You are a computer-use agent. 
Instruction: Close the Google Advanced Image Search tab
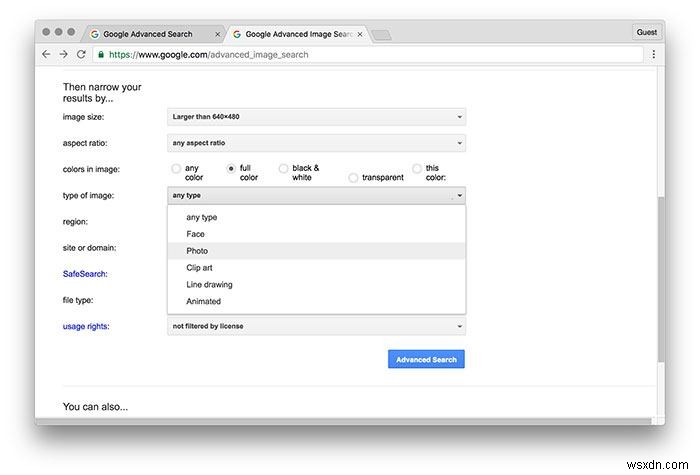click(x=360, y=34)
